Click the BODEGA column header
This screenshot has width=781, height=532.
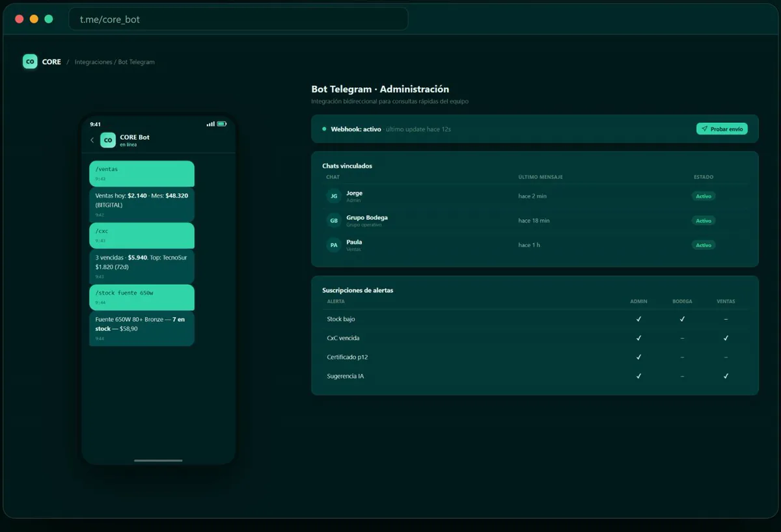tap(682, 301)
